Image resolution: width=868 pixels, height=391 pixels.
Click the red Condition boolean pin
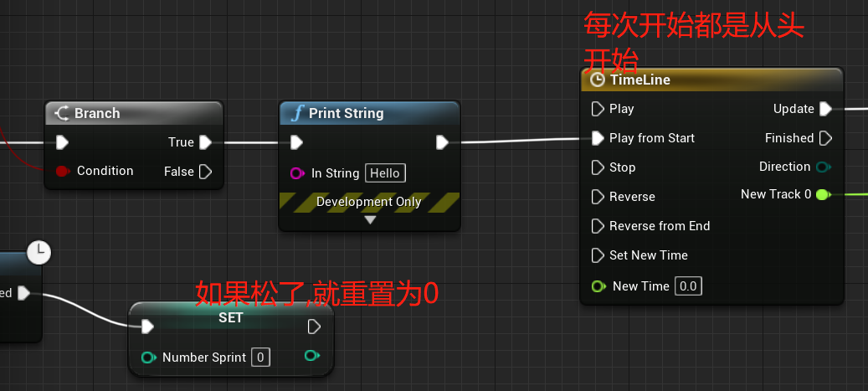point(63,171)
